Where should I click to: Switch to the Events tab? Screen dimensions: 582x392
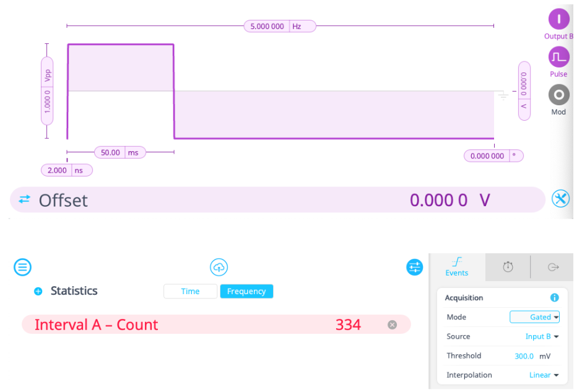457,267
